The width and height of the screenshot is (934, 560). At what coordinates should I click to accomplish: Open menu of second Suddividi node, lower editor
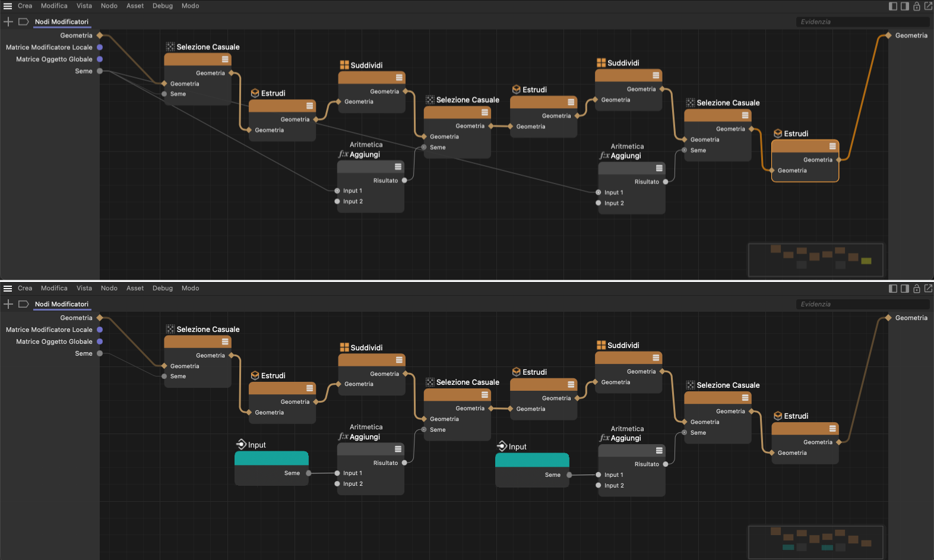tap(656, 358)
